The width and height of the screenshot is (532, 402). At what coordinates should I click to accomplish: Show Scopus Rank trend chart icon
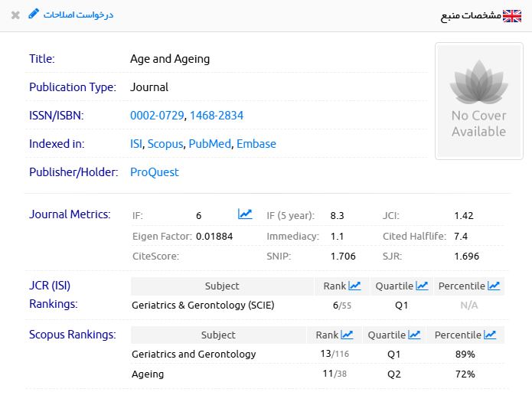(348, 335)
